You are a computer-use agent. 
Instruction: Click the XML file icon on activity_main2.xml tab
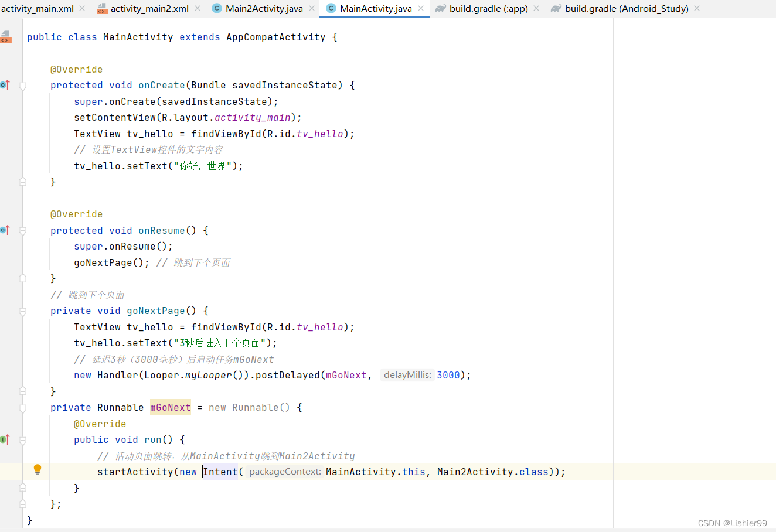(x=102, y=8)
